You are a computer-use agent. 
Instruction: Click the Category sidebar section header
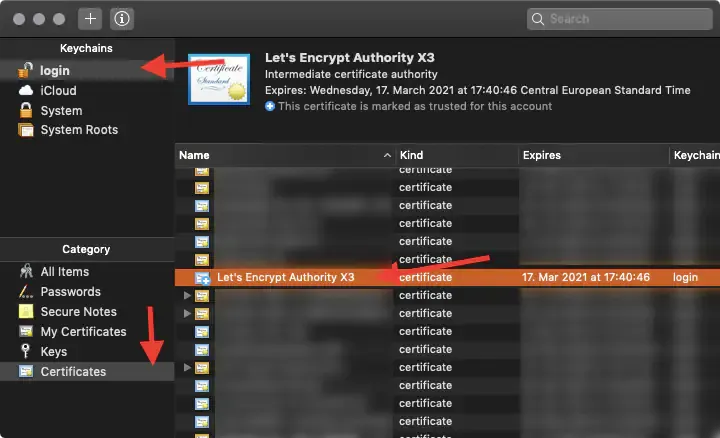86,249
